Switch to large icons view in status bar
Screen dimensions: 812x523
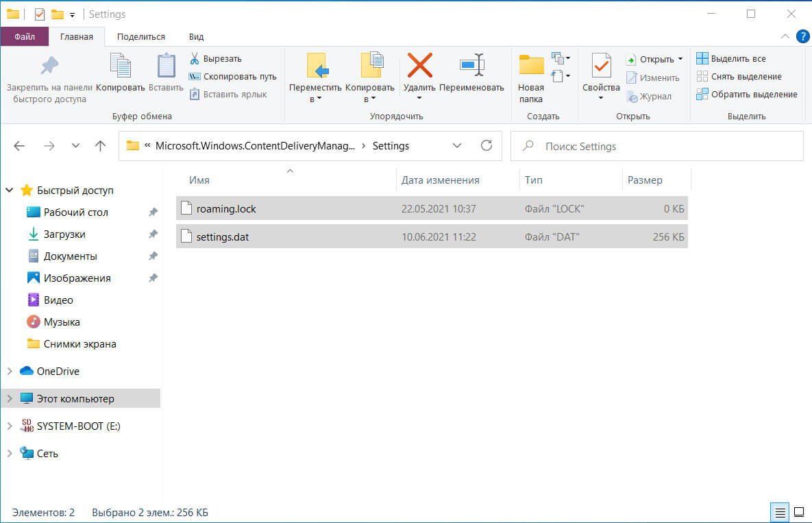[x=799, y=513]
